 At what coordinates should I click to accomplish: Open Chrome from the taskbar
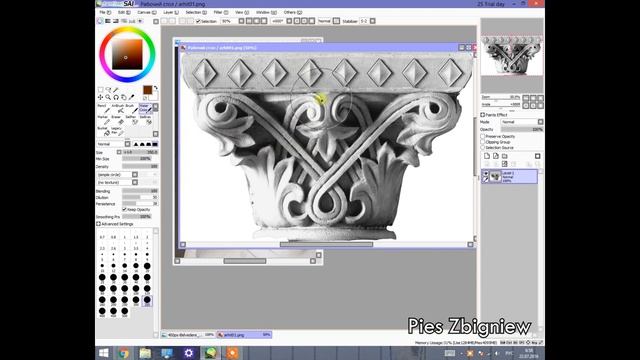tap(124, 353)
